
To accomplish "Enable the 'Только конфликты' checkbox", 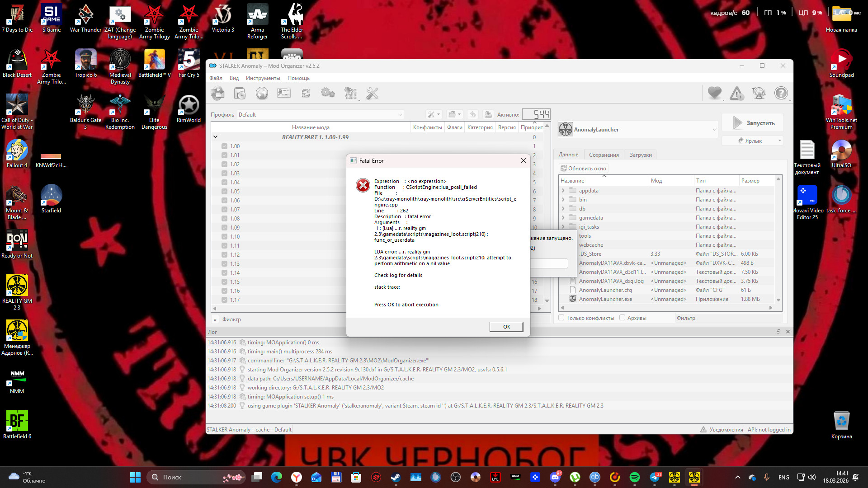I will click(561, 318).
